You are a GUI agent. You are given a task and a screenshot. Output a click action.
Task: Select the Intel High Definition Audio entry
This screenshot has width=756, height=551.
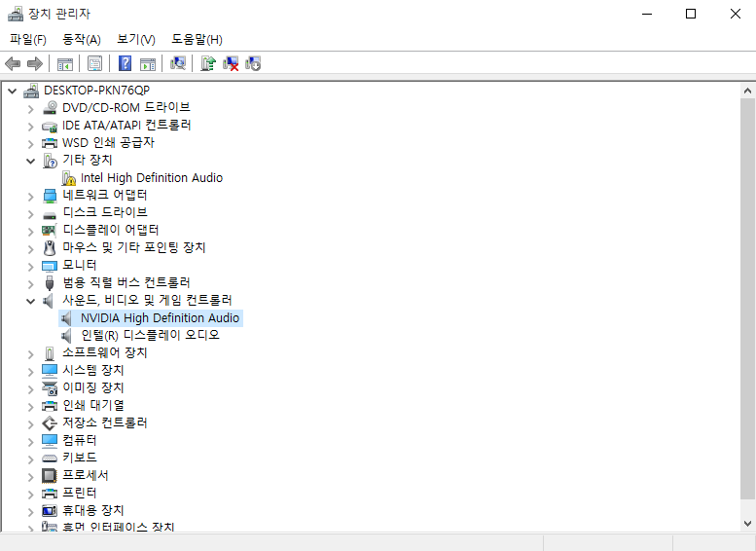(152, 178)
